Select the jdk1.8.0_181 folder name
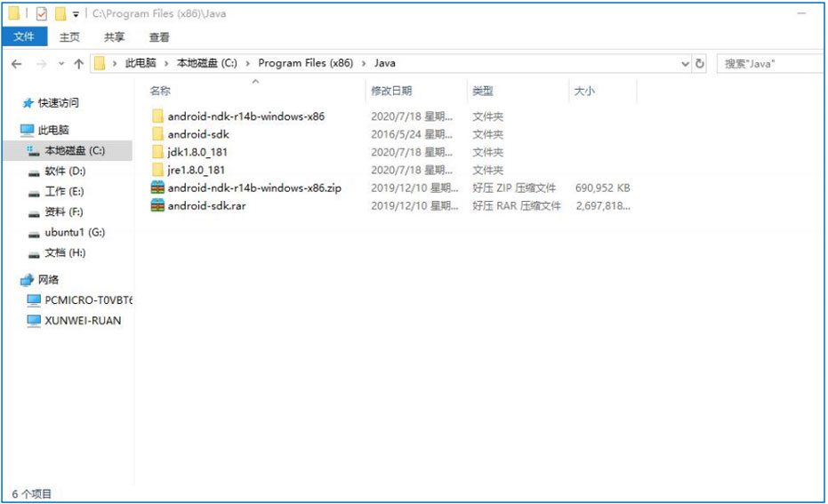 click(x=197, y=152)
